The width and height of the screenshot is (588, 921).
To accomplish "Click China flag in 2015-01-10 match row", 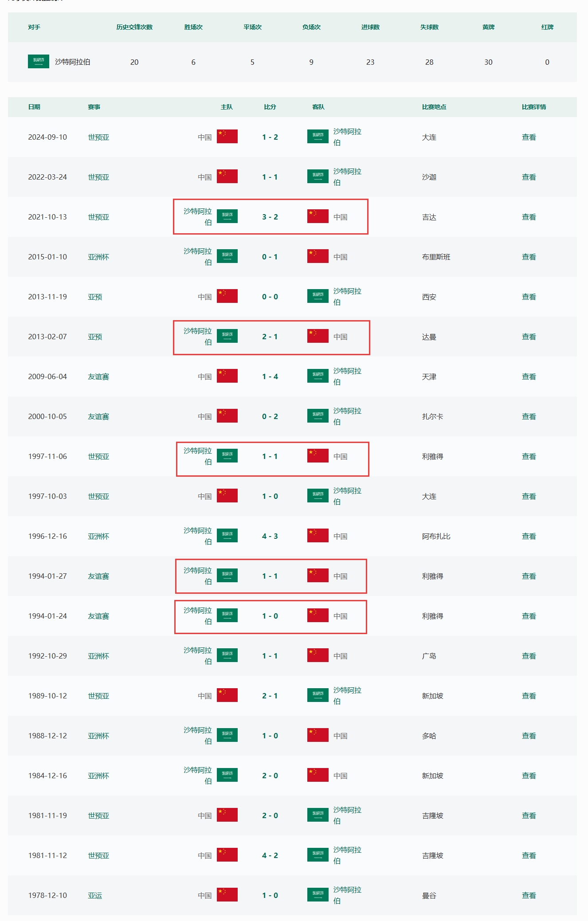I will 318,256.
